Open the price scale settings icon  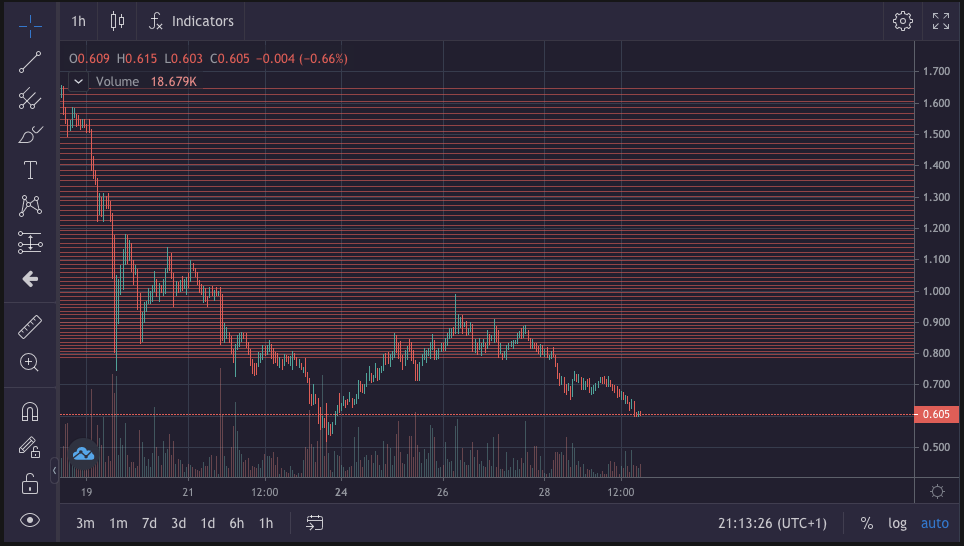[x=938, y=491]
